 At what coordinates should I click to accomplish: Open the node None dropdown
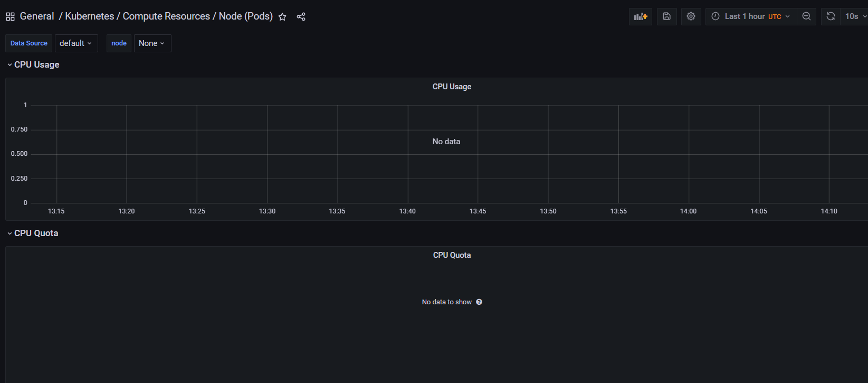point(152,43)
